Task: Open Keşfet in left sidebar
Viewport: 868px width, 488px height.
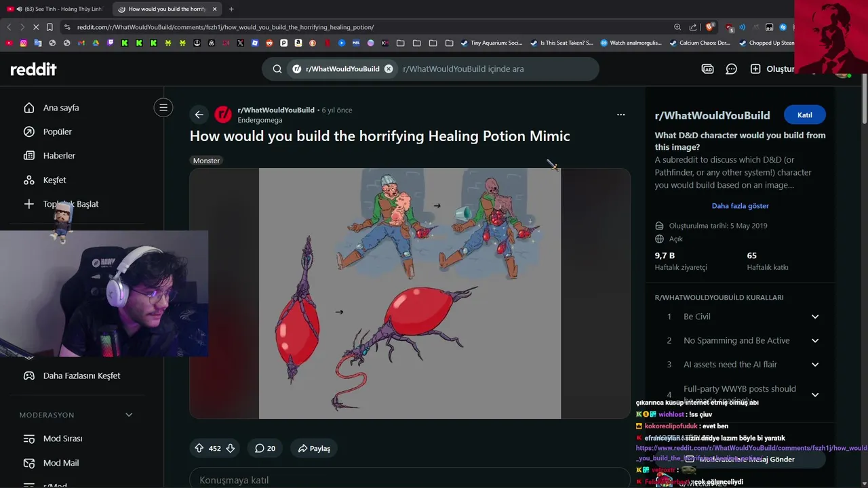Action: tap(54, 180)
